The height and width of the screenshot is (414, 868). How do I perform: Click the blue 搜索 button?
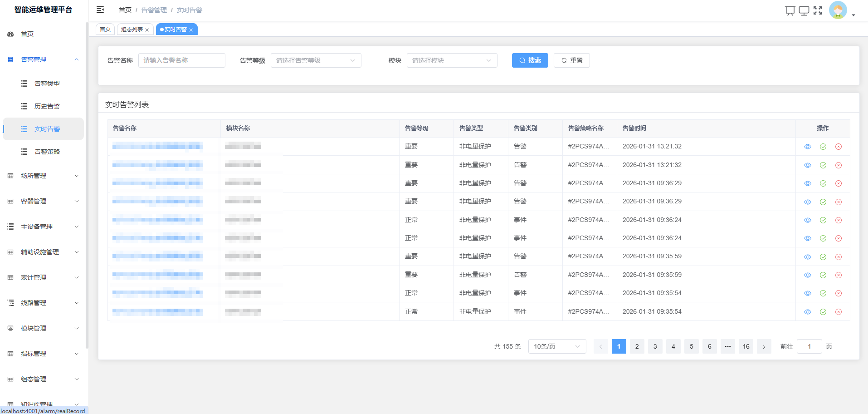coord(530,60)
